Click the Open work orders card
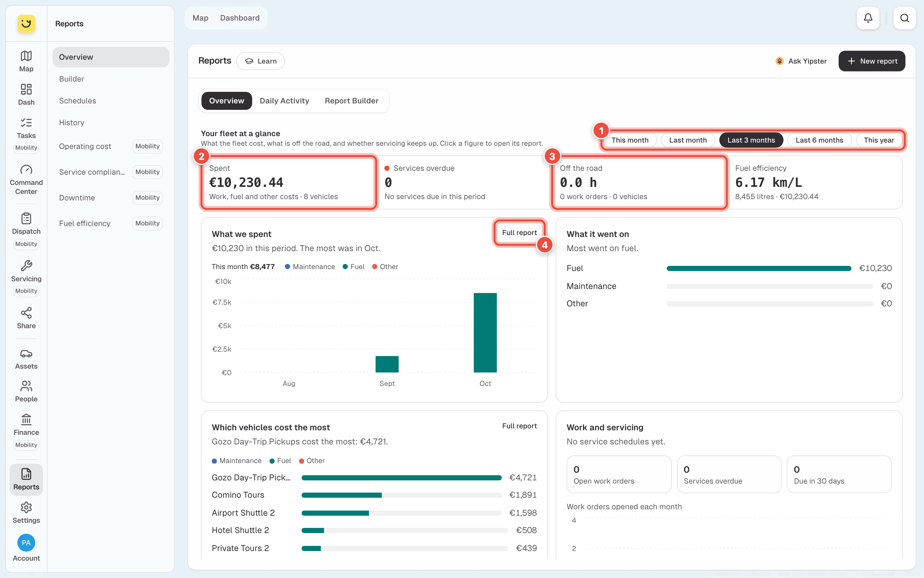The image size is (924, 578). [x=619, y=474]
